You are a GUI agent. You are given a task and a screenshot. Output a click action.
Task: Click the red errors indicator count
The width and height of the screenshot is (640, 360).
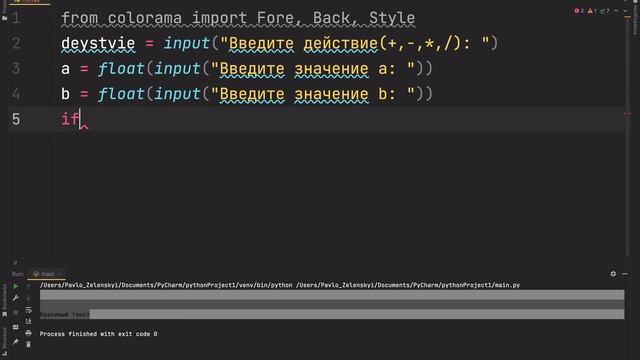(579, 11)
